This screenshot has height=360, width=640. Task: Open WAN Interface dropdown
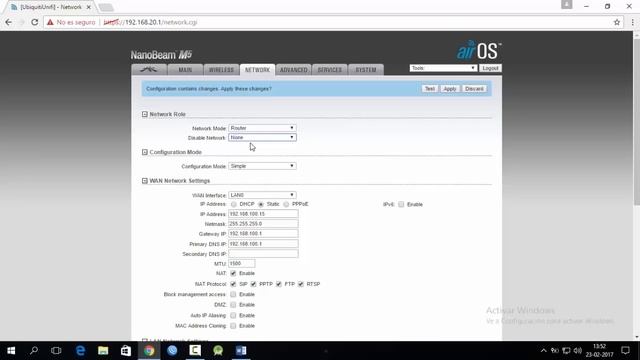click(x=262, y=195)
